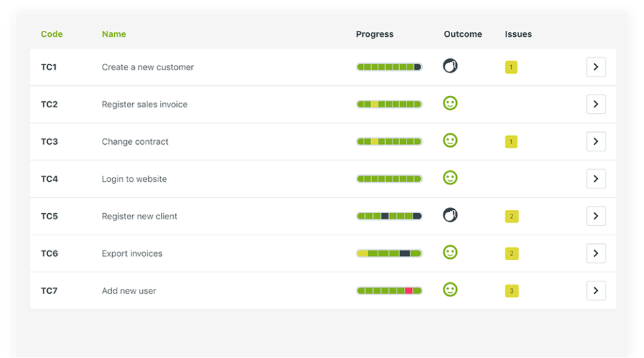Open the issues badge for TC5
Viewport: 644px width, 358px height.
coord(512,217)
